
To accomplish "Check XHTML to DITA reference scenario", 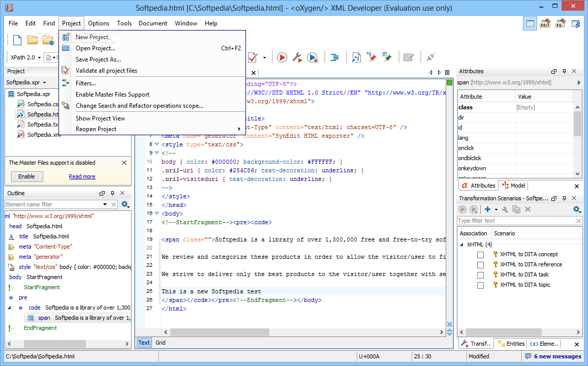I will click(x=480, y=265).
